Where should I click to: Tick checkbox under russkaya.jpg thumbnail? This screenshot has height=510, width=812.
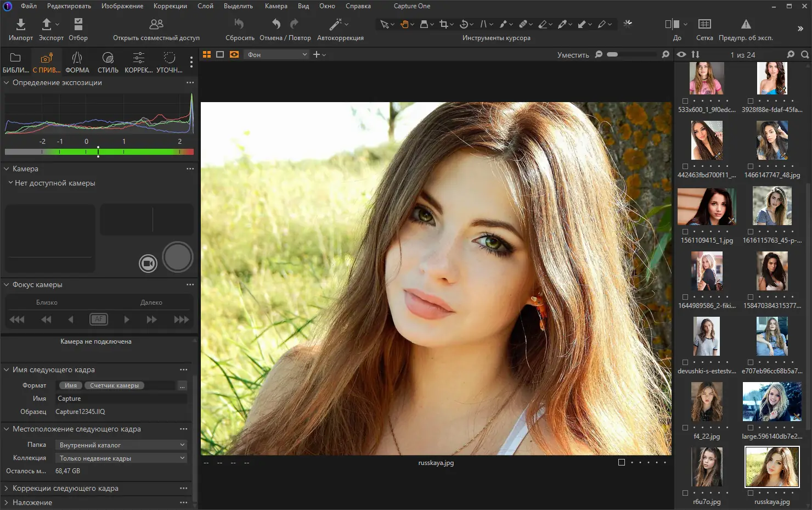point(750,493)
